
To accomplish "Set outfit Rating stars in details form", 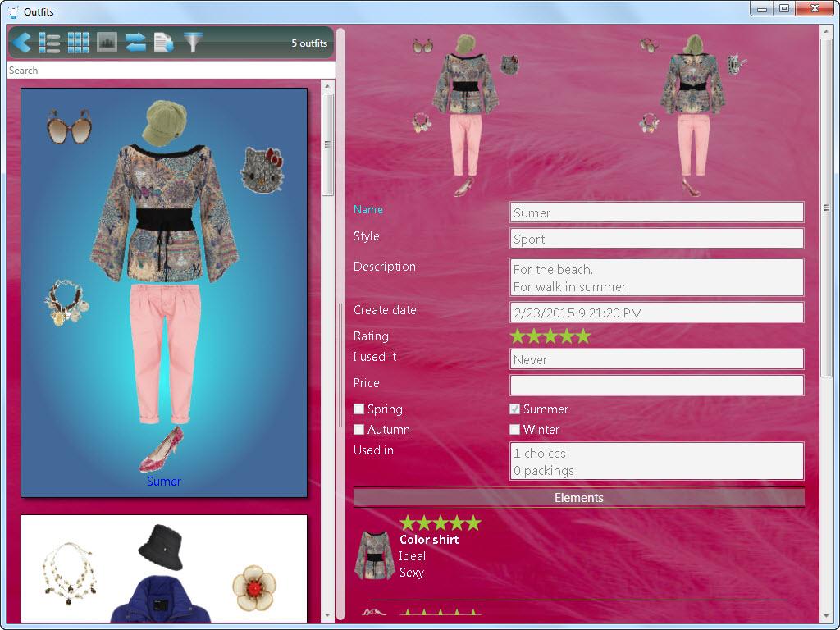I will click(x=550, y=336).
